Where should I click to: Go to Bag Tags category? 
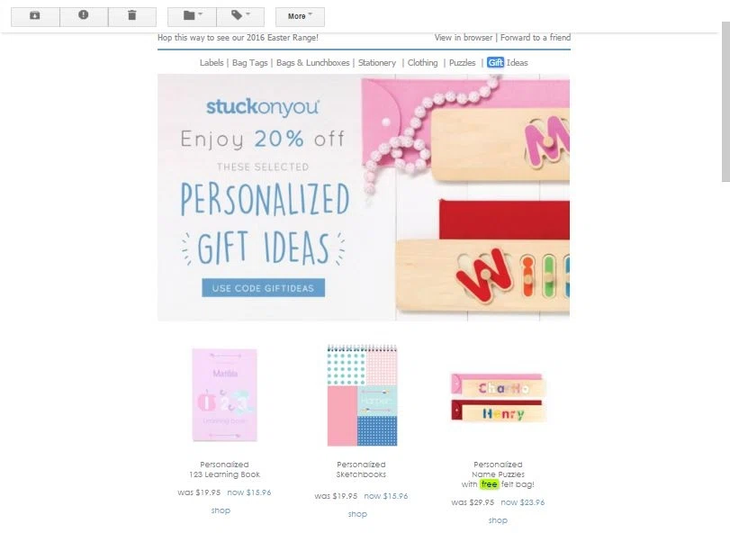(x=250, y=63)
